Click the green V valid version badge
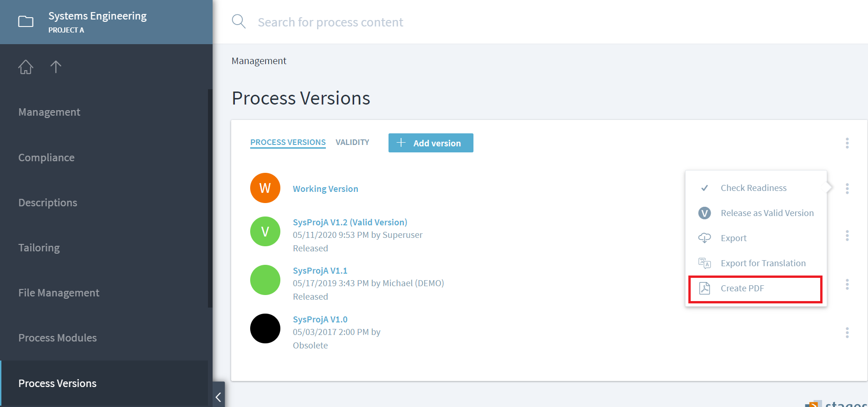This screenshot has width=868, height=407. point(265,231)
